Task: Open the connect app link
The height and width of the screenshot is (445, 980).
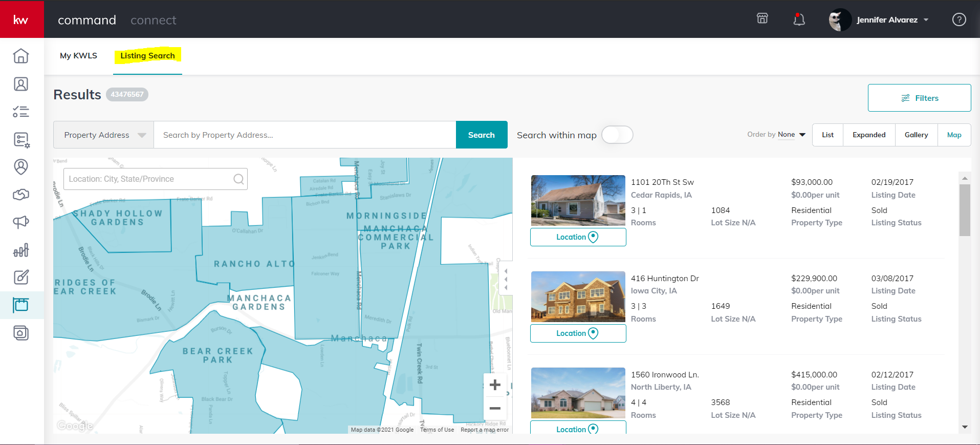Action: [x=153, y=20]
